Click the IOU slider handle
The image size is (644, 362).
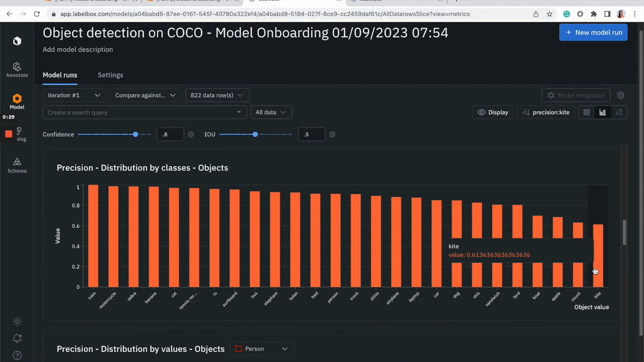click(x=255, y=134)
